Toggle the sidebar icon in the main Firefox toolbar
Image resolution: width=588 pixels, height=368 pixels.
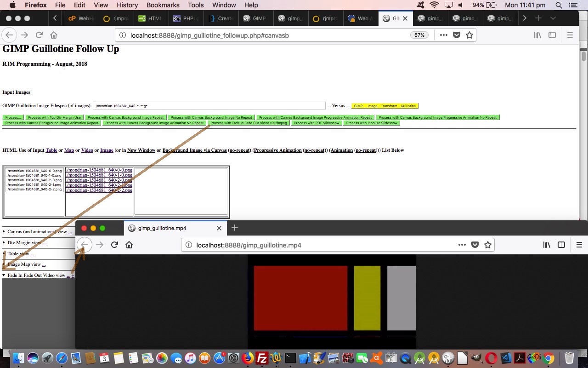click(552, 35)
